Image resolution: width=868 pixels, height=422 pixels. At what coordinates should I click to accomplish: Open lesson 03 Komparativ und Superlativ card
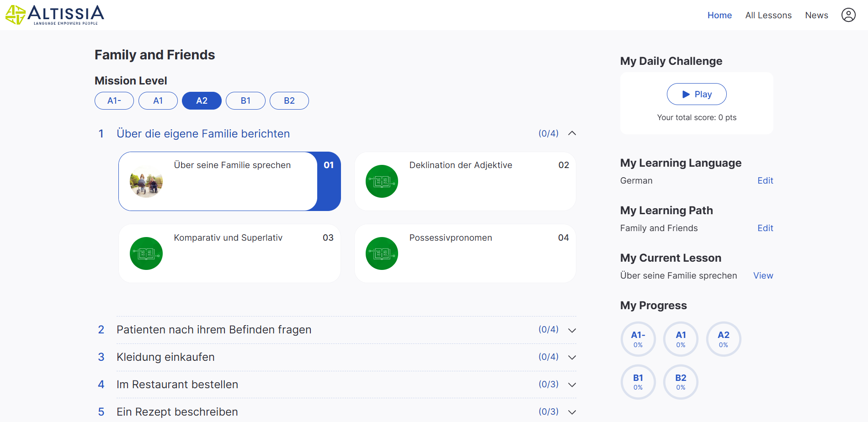coord(229,253)
